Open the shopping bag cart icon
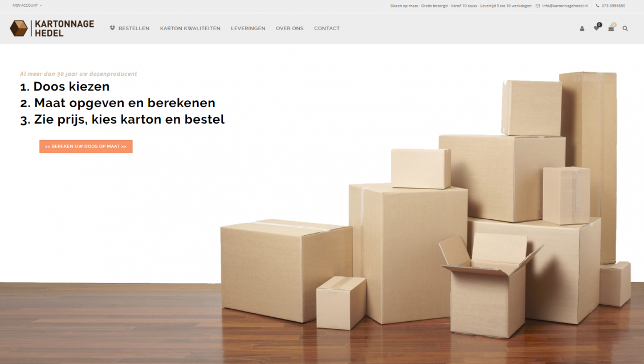This screenshot has width=644, height=364. pos(611,28)
